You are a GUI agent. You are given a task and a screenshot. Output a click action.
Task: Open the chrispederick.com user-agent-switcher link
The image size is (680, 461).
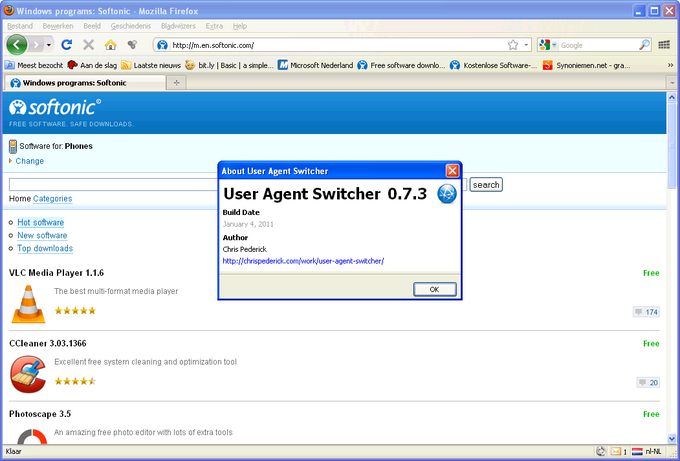tap(303, 261)
